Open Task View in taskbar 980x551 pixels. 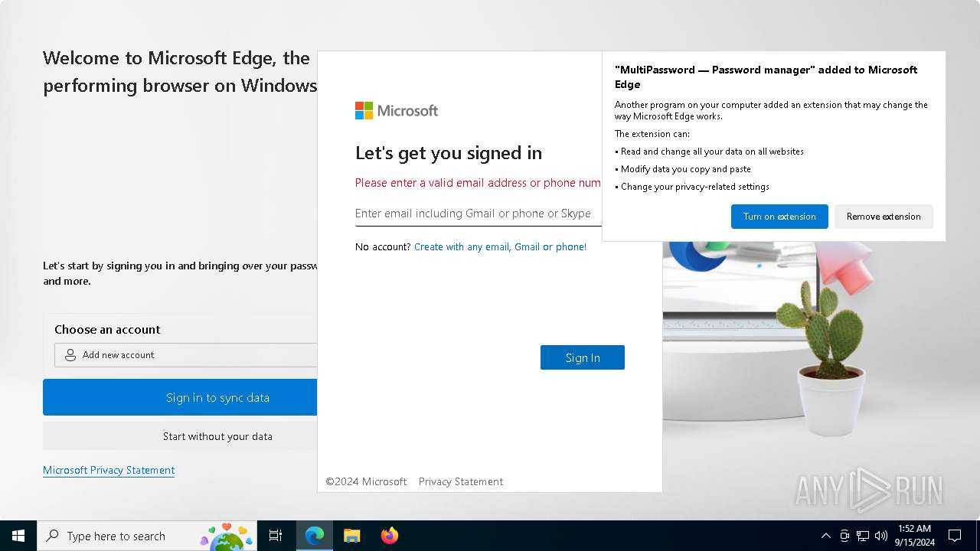tap(276, 536)
